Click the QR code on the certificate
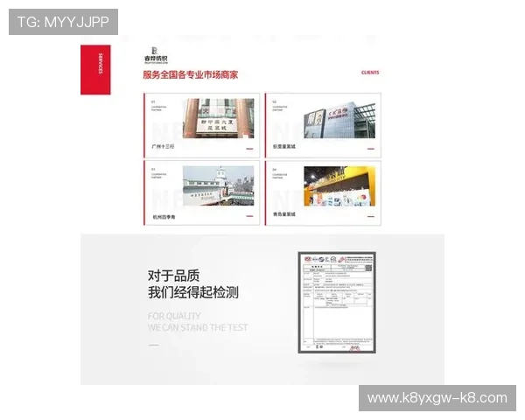Image resolution: width=525 pixels, height=420 pixels. tap(368, 268)
